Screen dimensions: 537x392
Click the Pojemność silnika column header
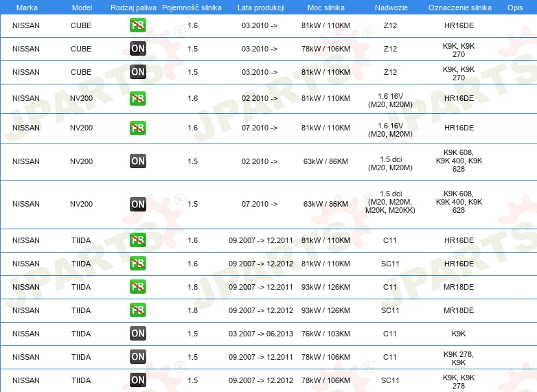pos(192,8)
